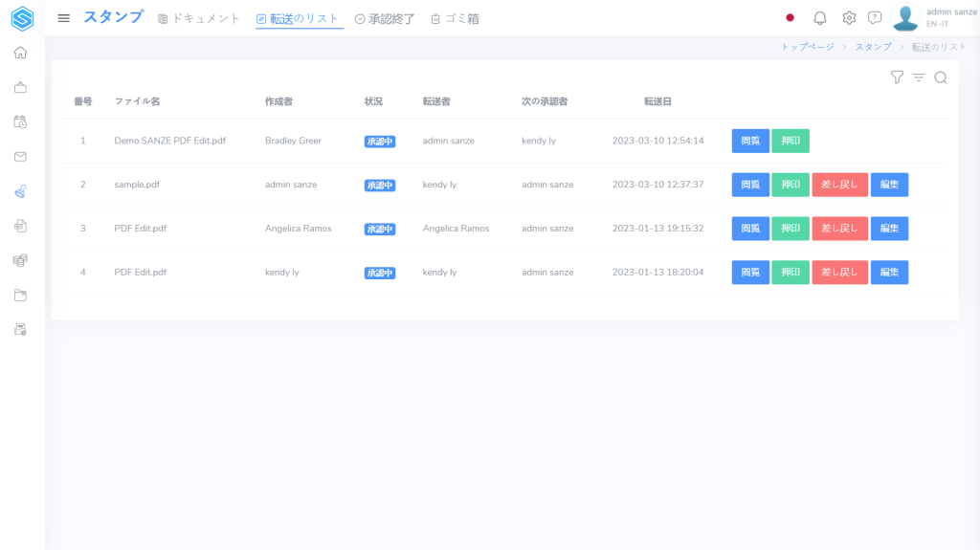Click admin sanze user name in header

coord(951,11)
